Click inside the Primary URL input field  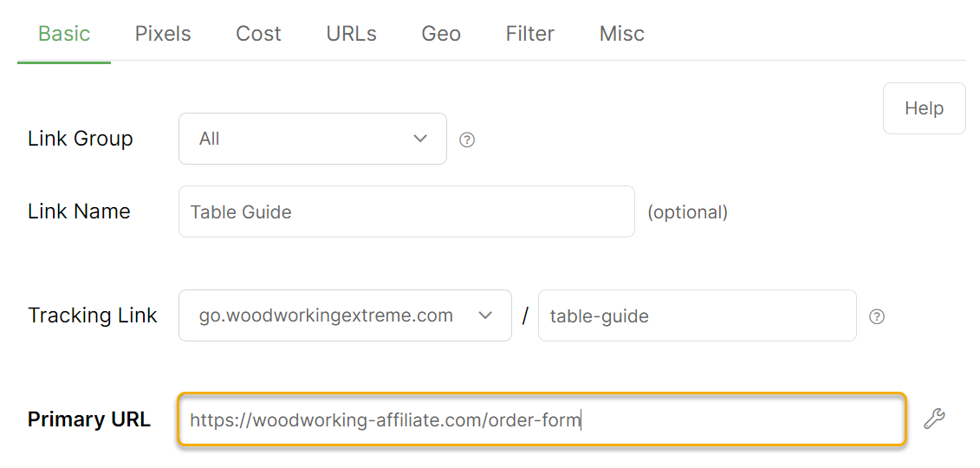point(542,419)
